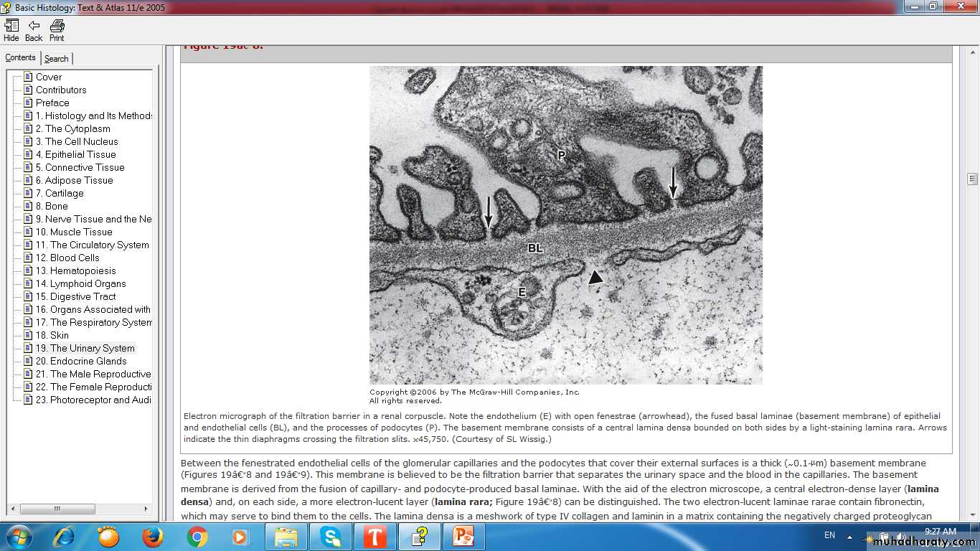Switch to the Search tab
This screenshot has height=551, width=980.
(x=57, y=59)
